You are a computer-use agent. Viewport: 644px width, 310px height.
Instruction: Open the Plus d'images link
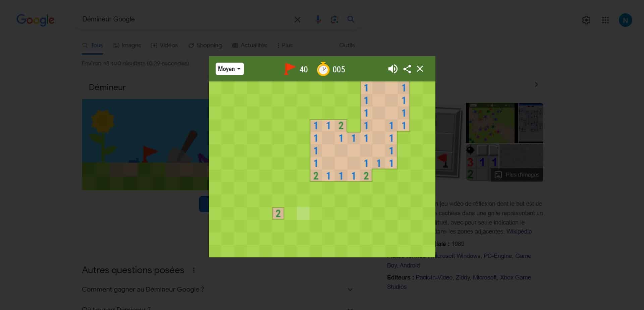[518, 175]
